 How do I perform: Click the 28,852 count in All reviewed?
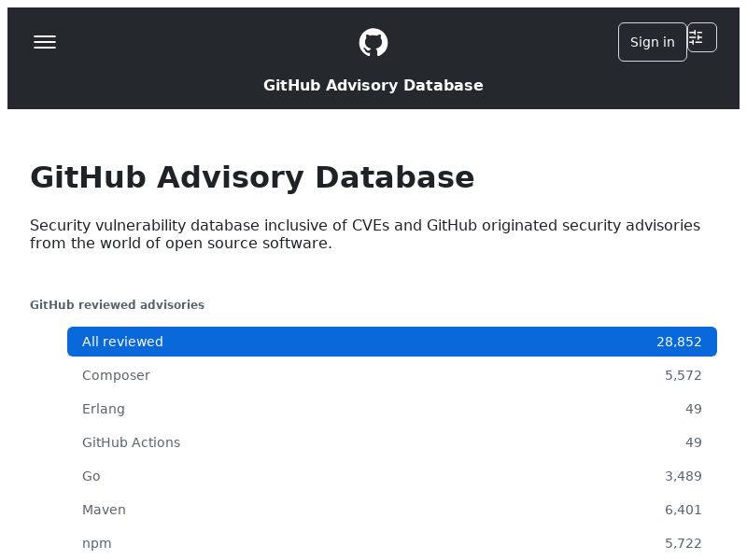(x=679, y=342)
